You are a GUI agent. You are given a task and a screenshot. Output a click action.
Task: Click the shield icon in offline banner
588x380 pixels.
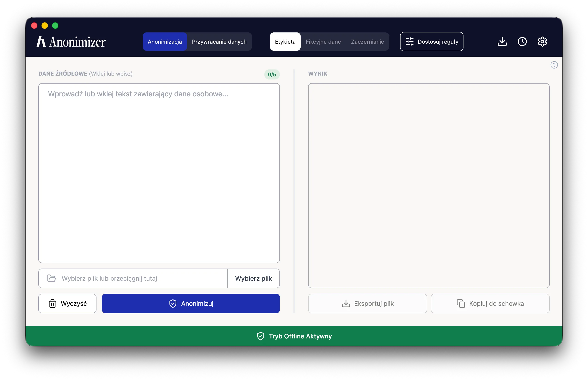pos(260,336)
